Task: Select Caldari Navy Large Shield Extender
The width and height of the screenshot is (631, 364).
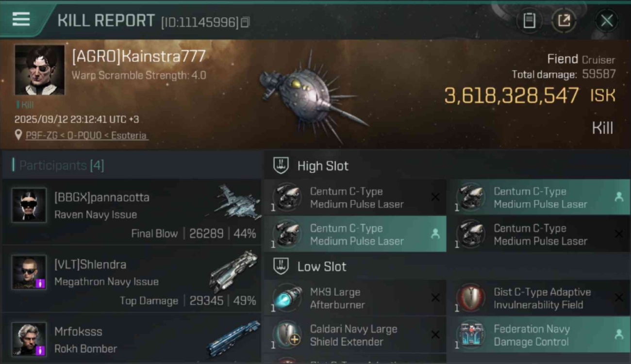Action: click(x=355, y=335)
